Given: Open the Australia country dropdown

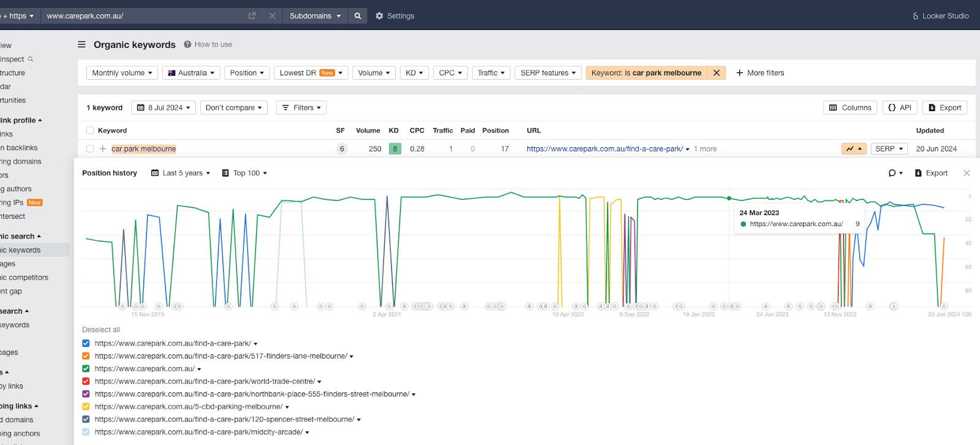Looking at the screenshot, I should pos(192,73).
